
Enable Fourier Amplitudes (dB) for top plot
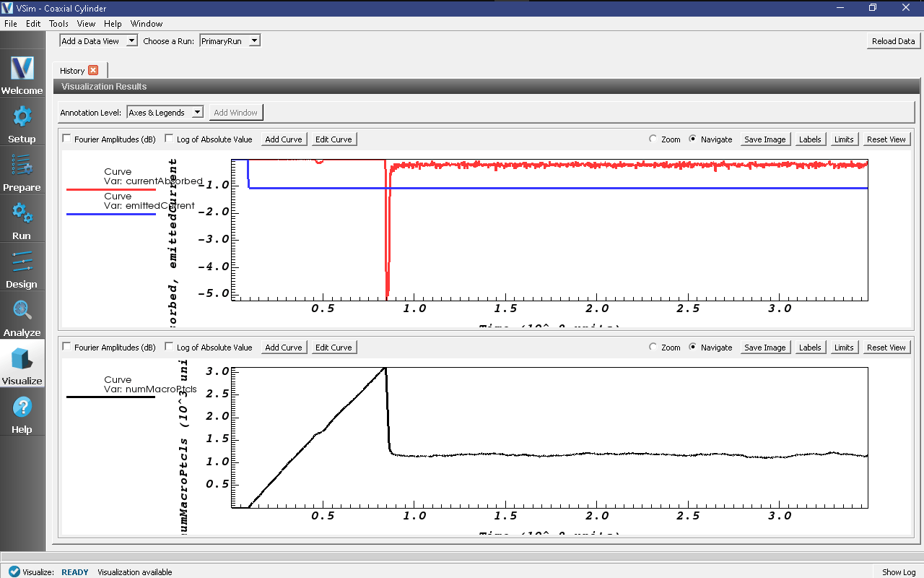[66, 139]
